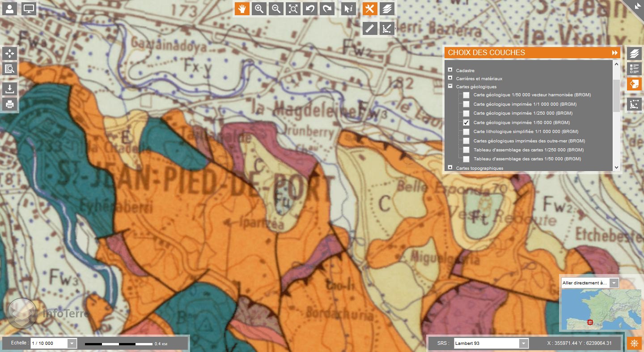Screen dimensions: 644x352
Task: Go back to previous map view
Action: pos(309,9)
